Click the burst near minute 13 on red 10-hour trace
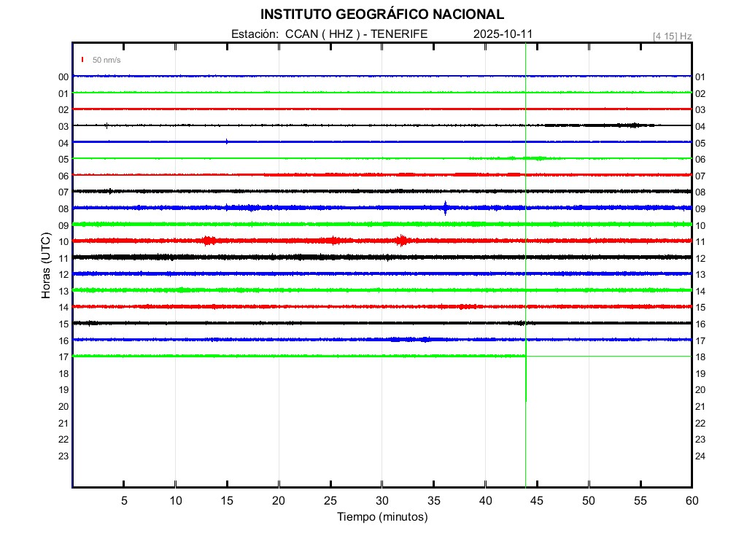Screen dimensions: 747x560 [209, 241]
